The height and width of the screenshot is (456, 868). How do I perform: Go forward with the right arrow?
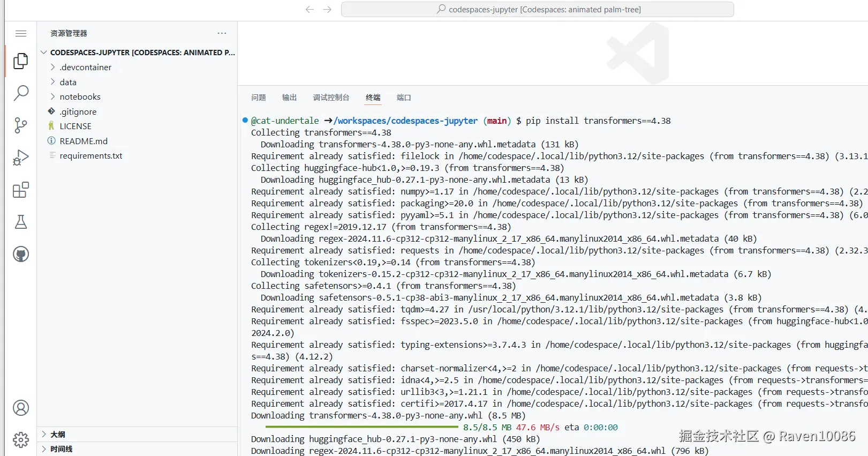pos(328,9)
